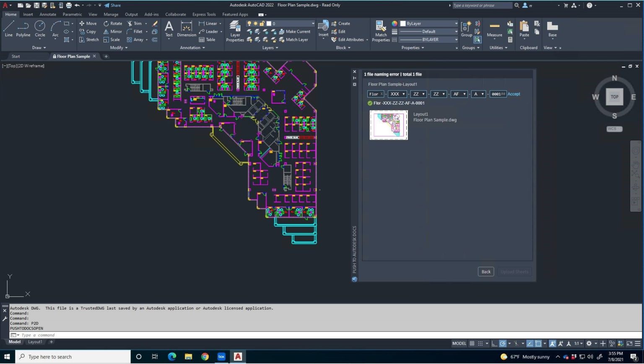The image size is (644, 364).
Task: Select the Line tool
Action: (8, 29)
